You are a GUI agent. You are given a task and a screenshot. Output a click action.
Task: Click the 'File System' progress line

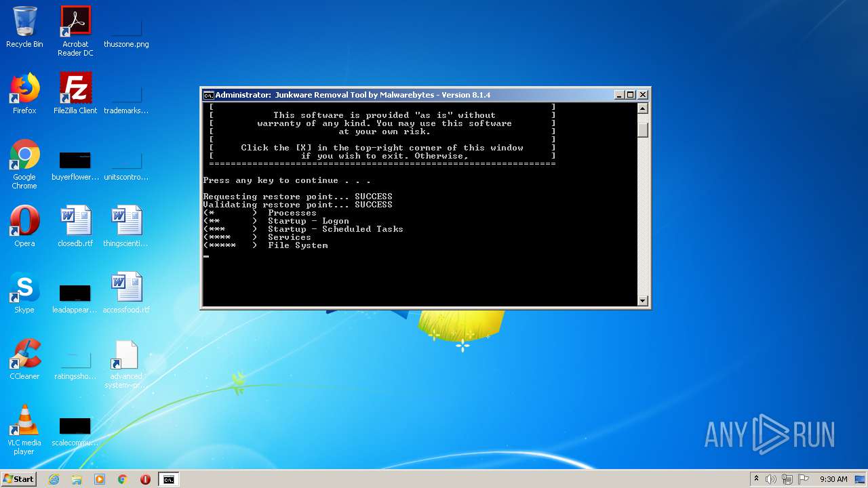pyautogui.click(x=266, y=245)
